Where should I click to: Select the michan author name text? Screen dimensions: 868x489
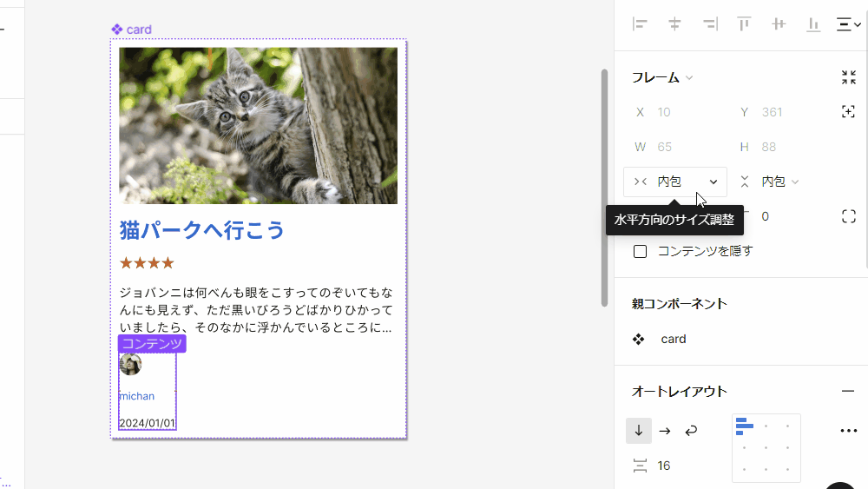point(137,396)
